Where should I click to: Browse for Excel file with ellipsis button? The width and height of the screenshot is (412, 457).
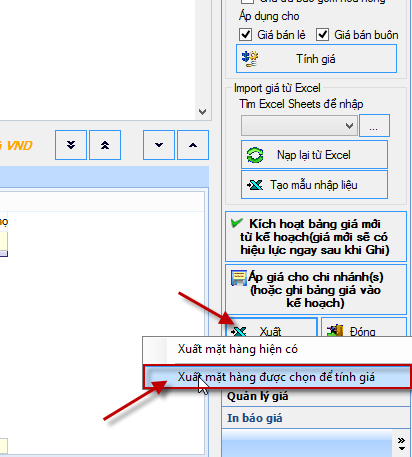coord(374,126)
